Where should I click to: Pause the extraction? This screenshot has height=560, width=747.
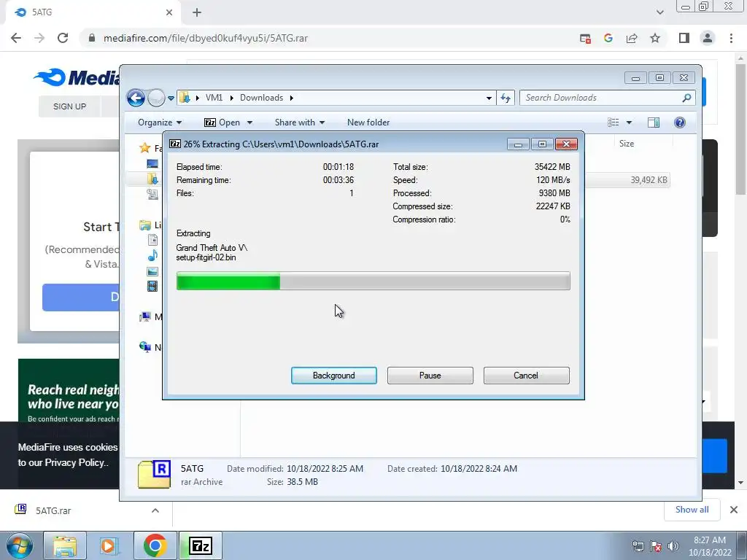tap(430, 376)
